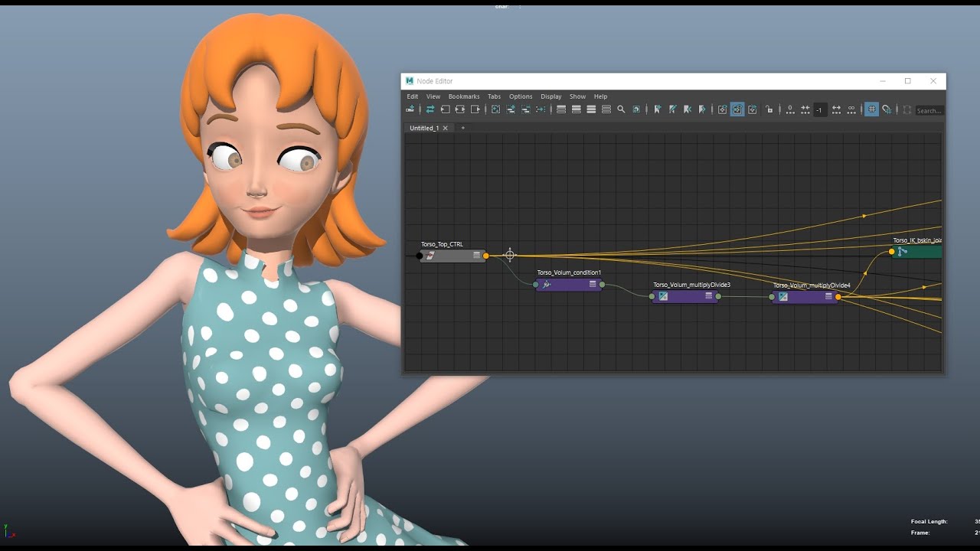The image size is (980, 551).
Task: Open the Edit menu
Action: tap(412, 96)
